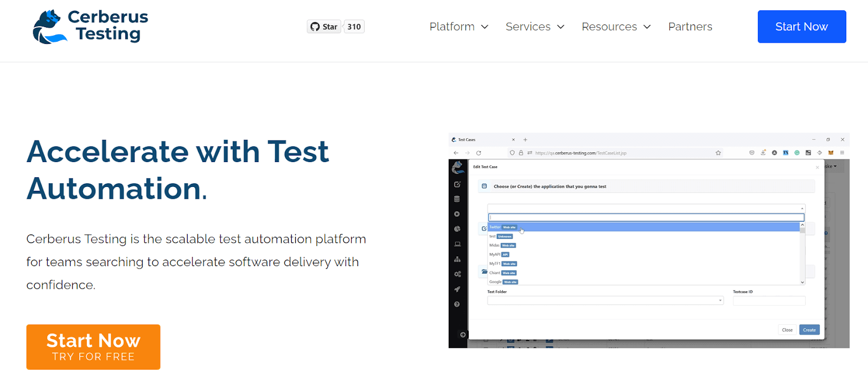Click the application list scrollbar down arrow

click(802, 282)
